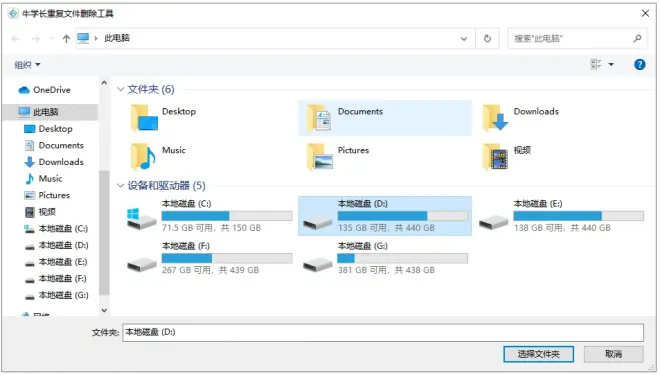Click 此电脑 in the address bar

coord(117,38)
